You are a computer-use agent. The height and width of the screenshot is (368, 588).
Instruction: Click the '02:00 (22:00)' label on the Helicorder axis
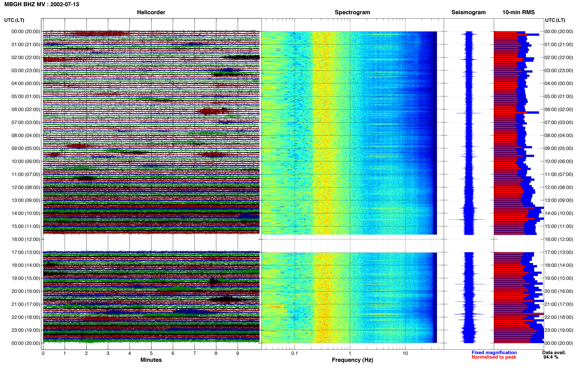[x=26, y=57]
